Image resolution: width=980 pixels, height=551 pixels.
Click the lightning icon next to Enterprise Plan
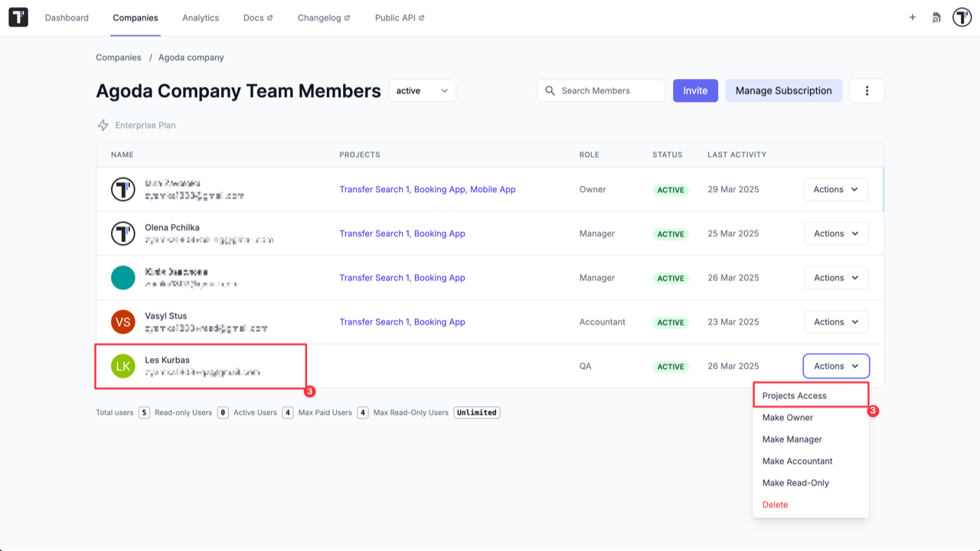coord(102,125)
